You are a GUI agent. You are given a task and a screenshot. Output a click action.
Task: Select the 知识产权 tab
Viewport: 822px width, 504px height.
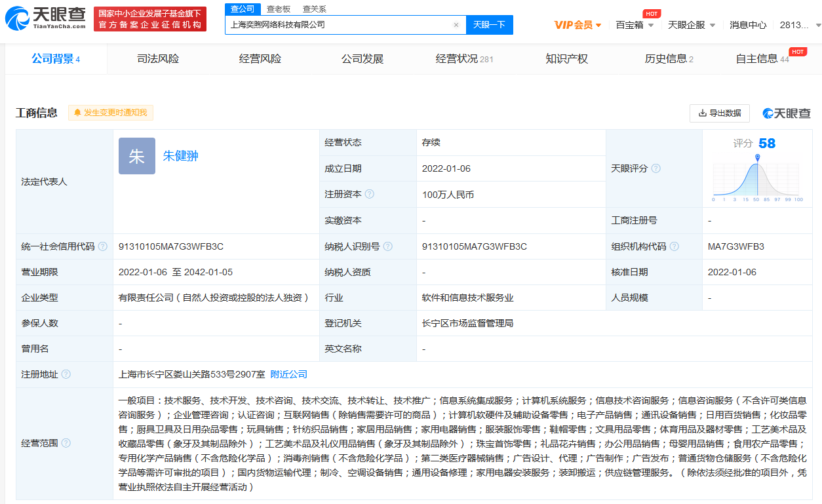click(567, 59)
